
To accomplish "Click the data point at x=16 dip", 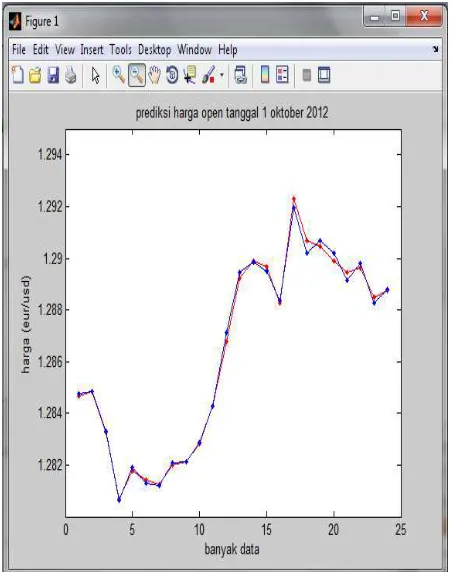I will pyautogui.click(x=280, y=302).
